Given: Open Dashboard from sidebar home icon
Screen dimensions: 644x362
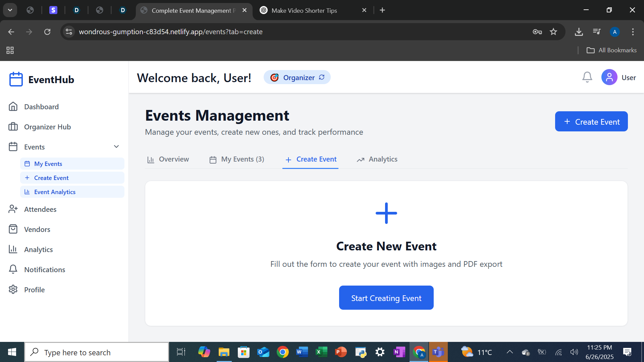Looking at the screenshot, I should tap(13, 107).
